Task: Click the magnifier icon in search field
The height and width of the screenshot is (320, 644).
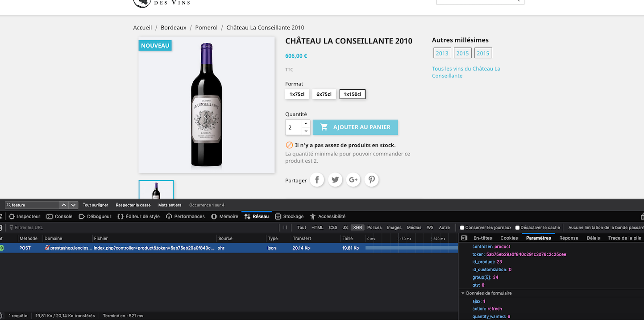Action: [9, 205]
